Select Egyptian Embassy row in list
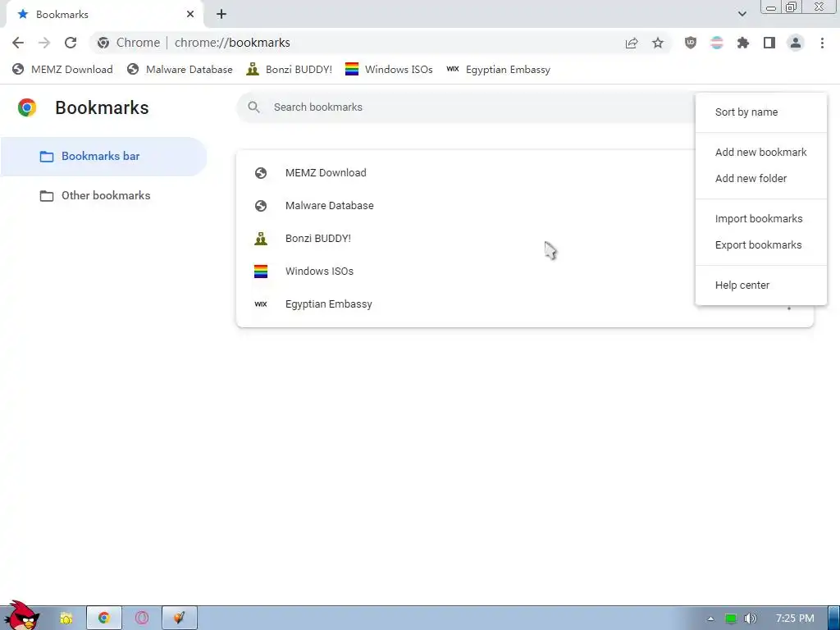Viewport: 840px width, 630px height. tap(466, 304)
